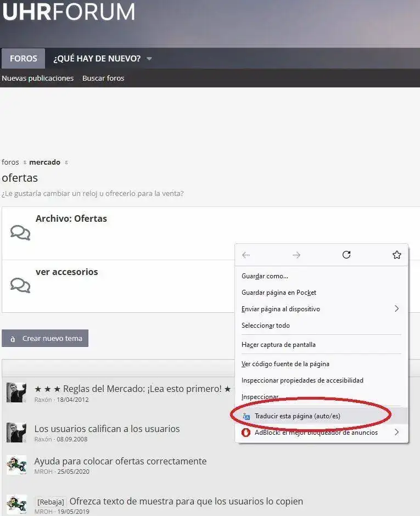Click the translate icon next to Traducir
Viewport: 420px width, 516px height.
(x=247, y=417)
